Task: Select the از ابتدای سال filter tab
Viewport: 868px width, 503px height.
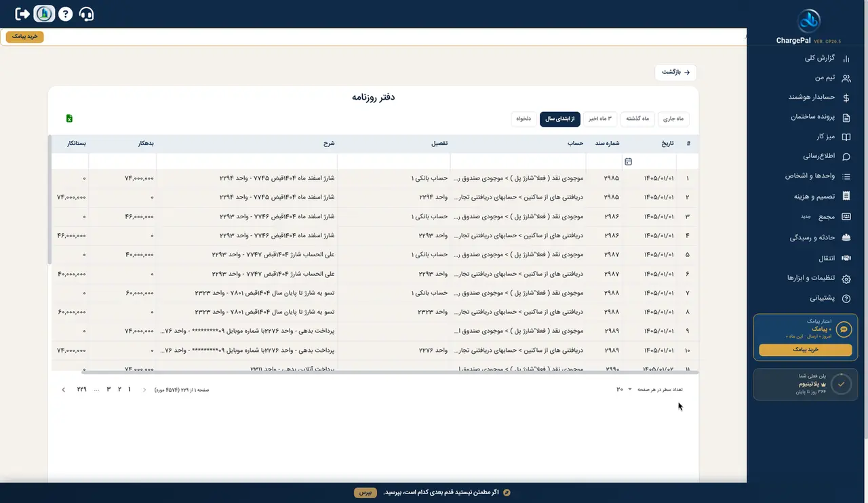Action: pos(560,119)
